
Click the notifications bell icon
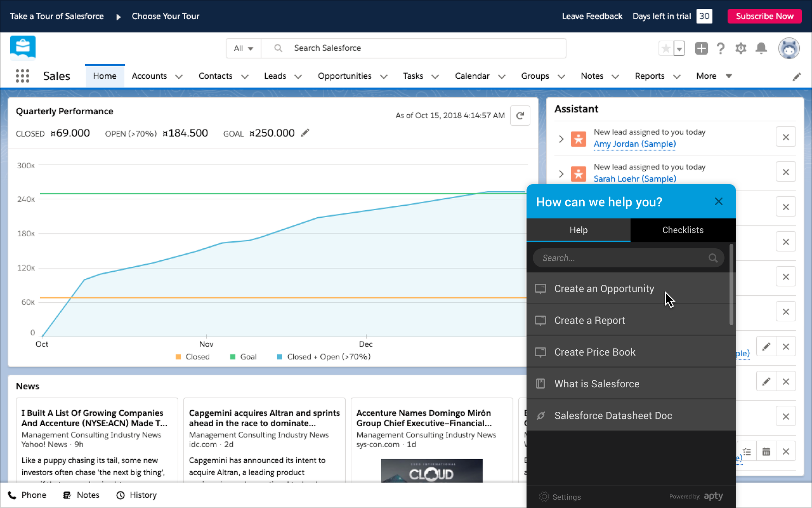[761, 48]
